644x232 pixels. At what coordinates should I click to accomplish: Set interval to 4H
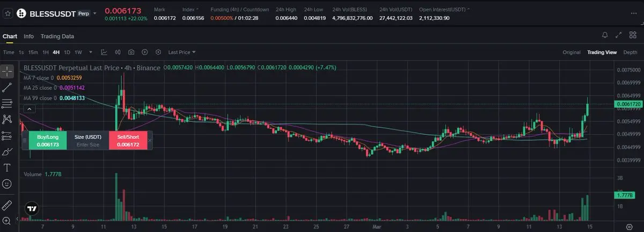56,52
